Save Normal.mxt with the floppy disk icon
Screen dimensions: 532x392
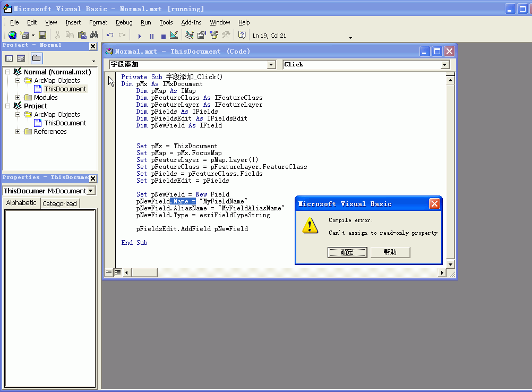(x=42, y=35)
